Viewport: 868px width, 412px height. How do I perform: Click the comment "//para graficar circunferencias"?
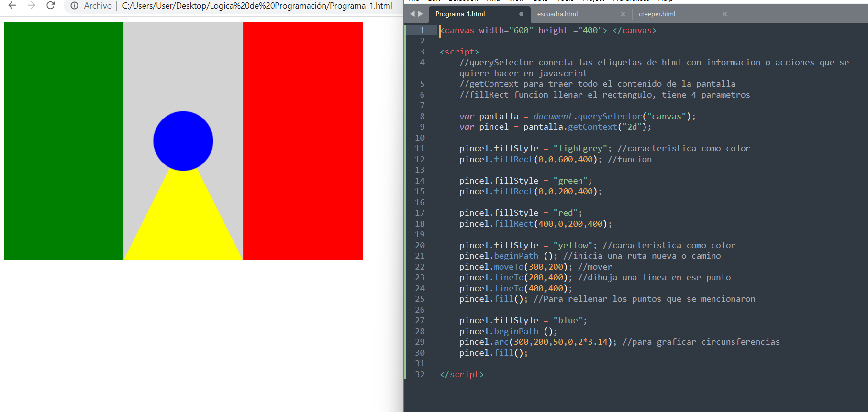701,342
